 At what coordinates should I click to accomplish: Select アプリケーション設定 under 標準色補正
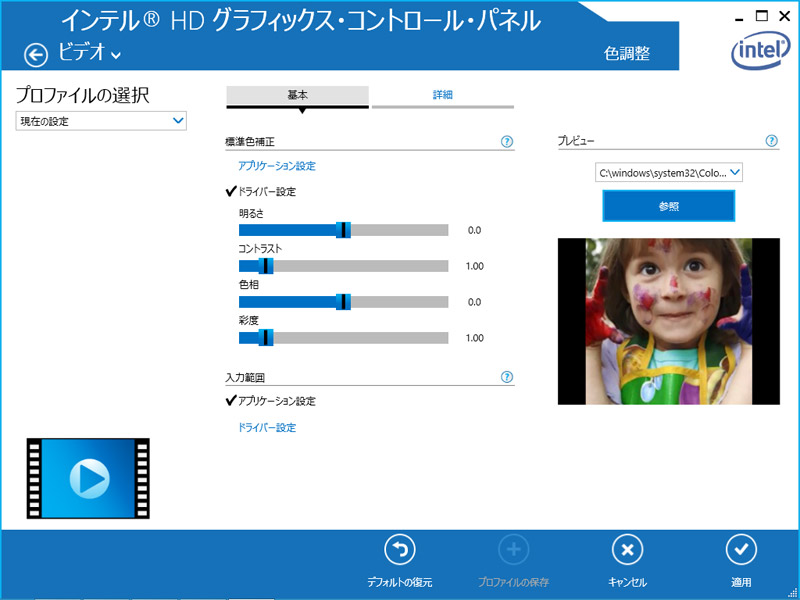click(277, 166)
